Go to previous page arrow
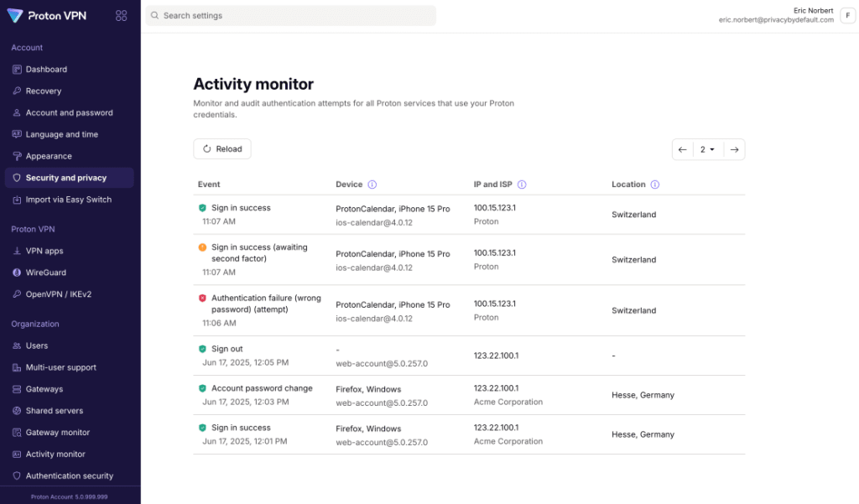This screenshot has width=859, height=504. [x=683, y=149]
